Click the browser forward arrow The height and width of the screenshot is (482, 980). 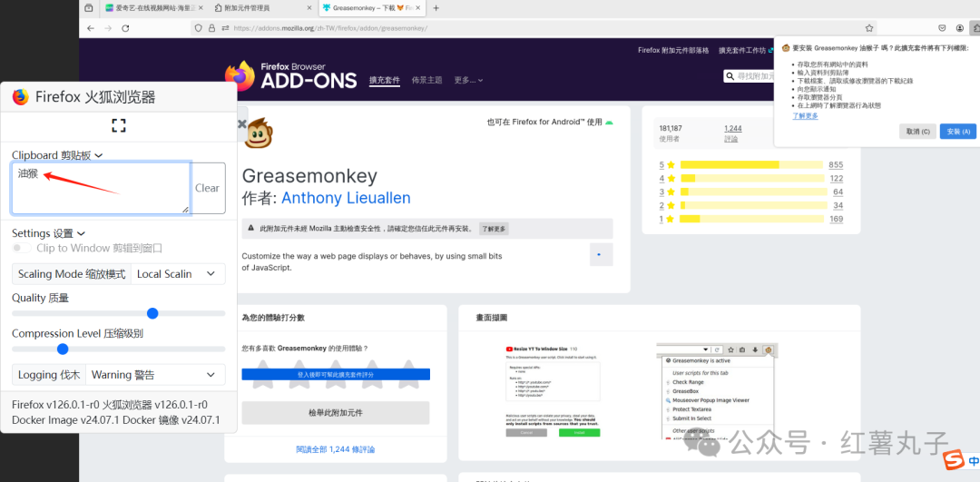(x=107, y=28)
